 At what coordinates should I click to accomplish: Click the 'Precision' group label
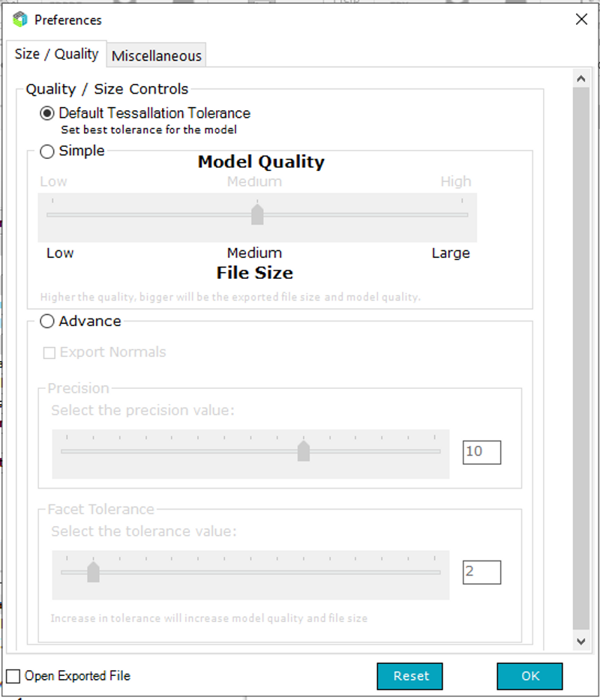click(79, 388)
